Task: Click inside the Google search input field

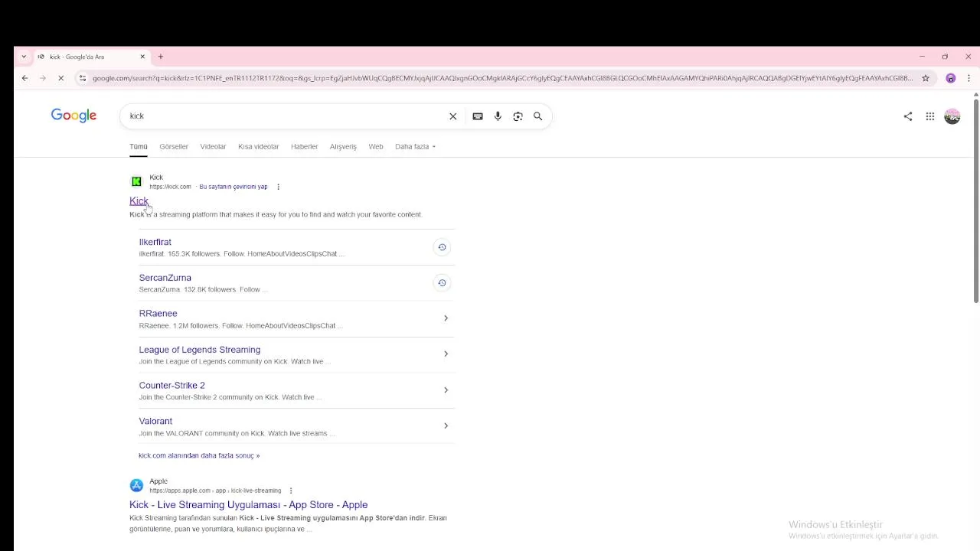Action: pos(283,116)
